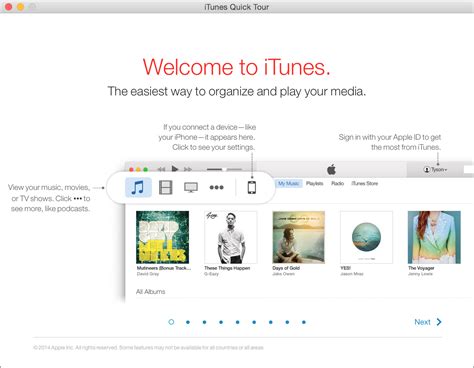Adjust the volume slider in iTunes toolbar
Screen dimensions: 474x368
tap(224, 170)
